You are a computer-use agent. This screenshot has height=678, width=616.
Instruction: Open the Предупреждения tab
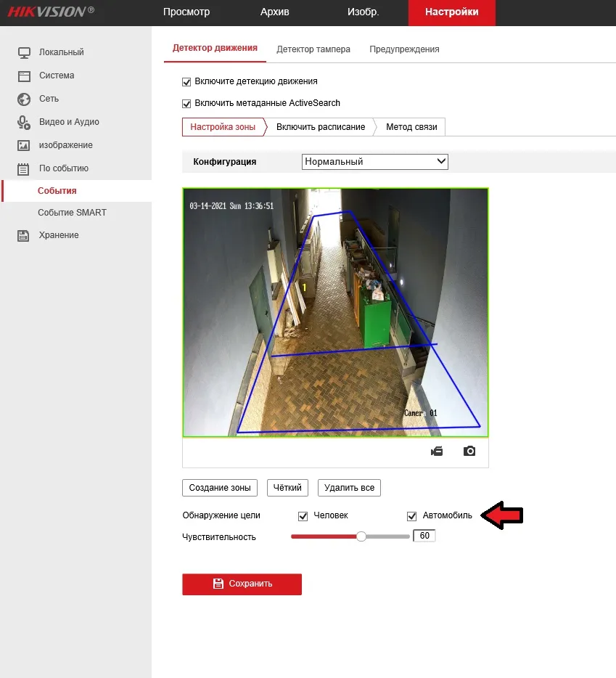tap(404, 49)
